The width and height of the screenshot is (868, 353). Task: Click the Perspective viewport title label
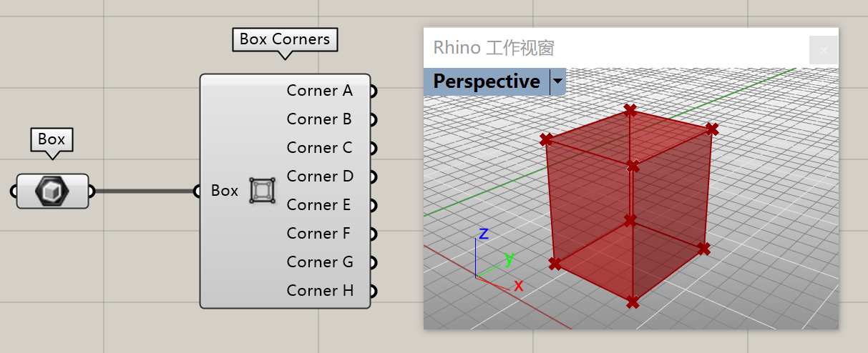487,81
